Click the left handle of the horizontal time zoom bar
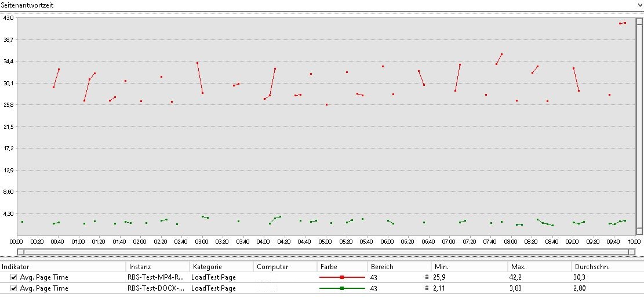This screenshot has height=297, width=644. 21,251
